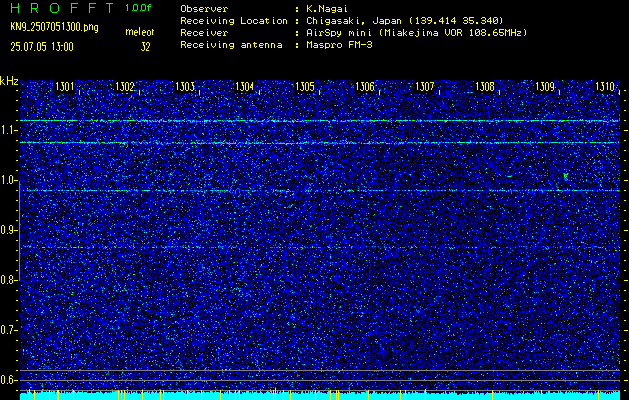
Task: Click the 1304 time marker
Action: pos(245,86)
